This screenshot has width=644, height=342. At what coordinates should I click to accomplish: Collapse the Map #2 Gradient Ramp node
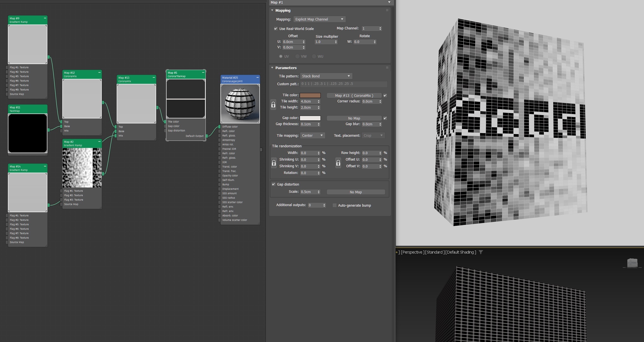point(99,141)
